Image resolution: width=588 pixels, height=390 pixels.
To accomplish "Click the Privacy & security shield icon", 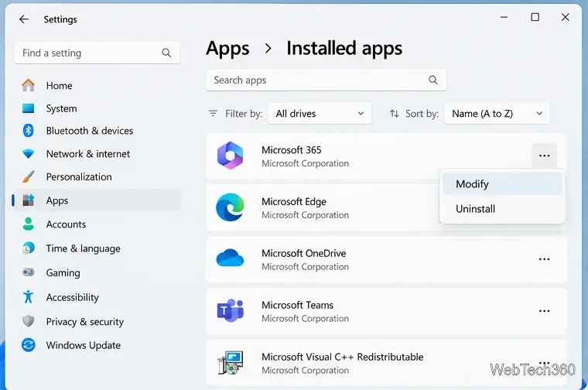I will [x=28, y=321].
